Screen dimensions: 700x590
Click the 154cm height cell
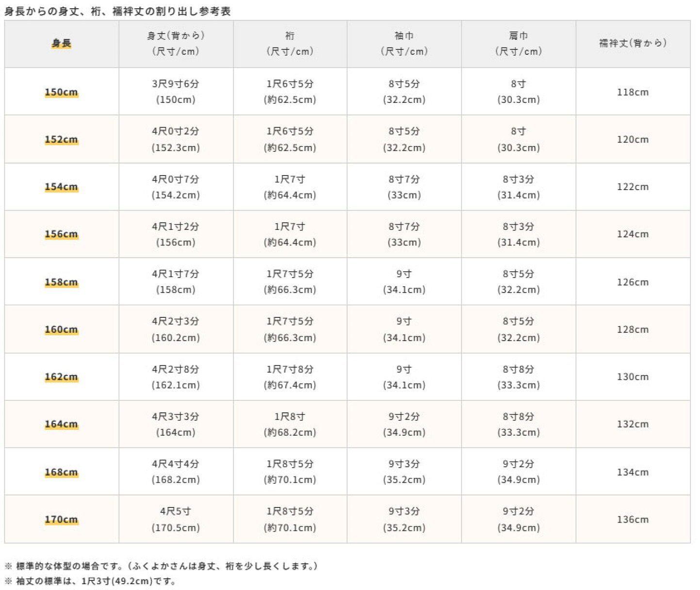[x=61, y=187]
